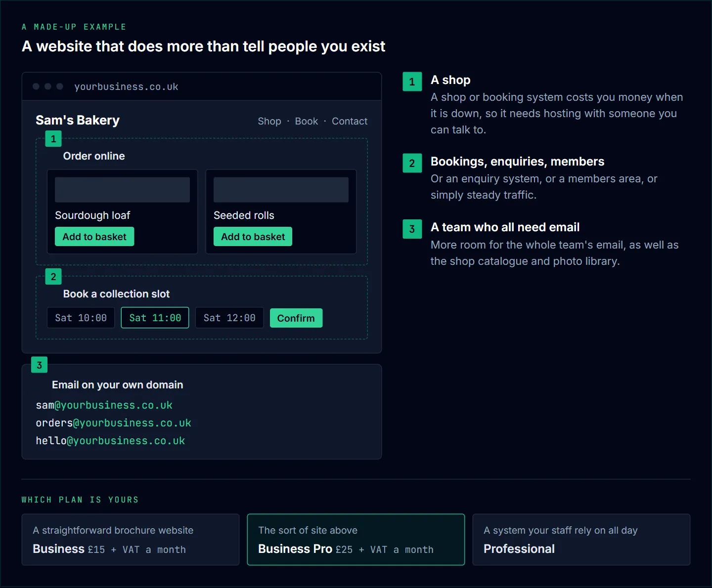The height and width of the screenshot is (588, 712).
Task: Select the Sat 10:00 collection slot
Action: click(81, 318)
